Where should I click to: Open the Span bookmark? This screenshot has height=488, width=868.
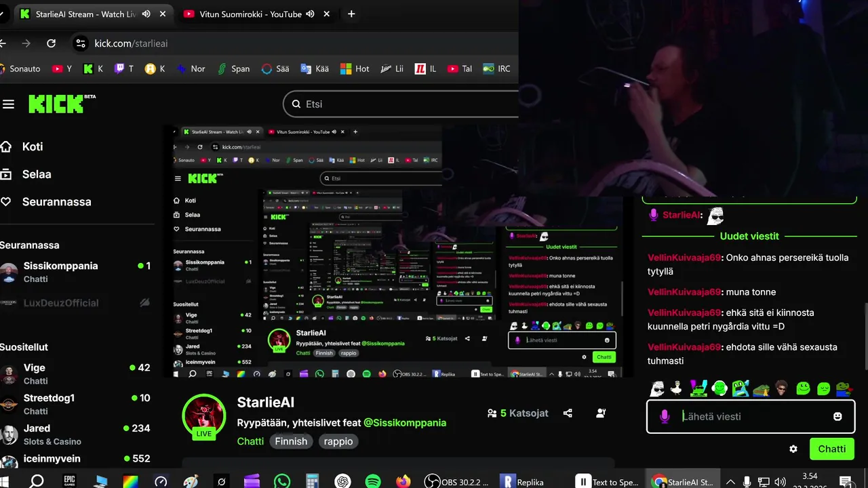coord(233,68)
